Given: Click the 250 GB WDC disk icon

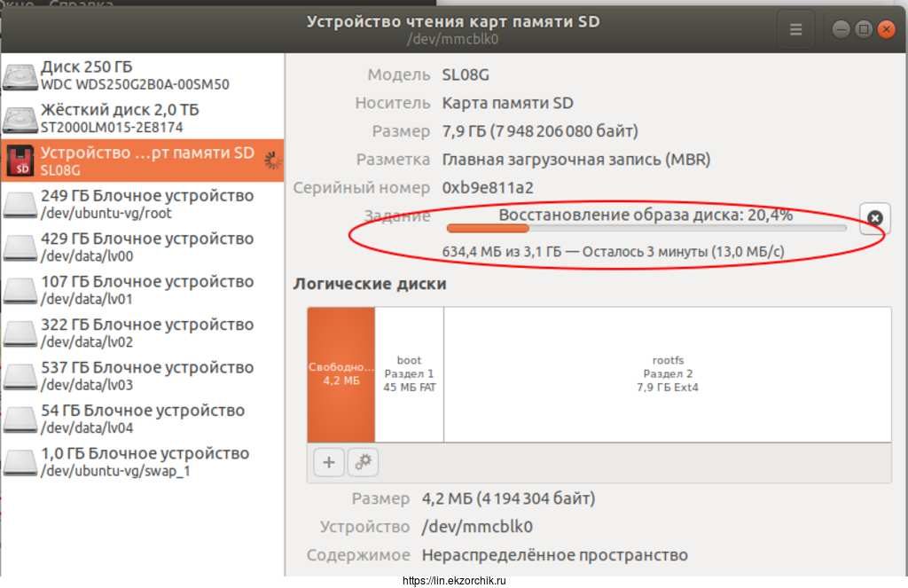Looking at the screenshot, I should click(x=20, y=76).
